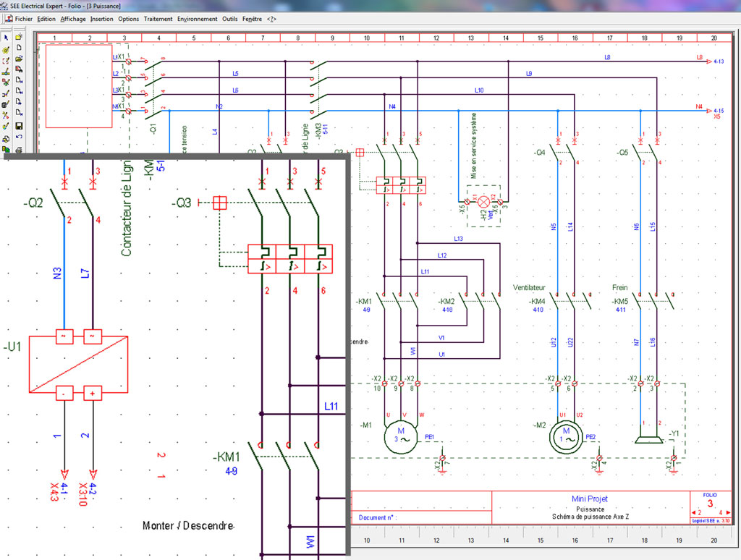Select the single-phase motor symbol -M2
This screenshot has width=741, height=560.
coord(566,438)
